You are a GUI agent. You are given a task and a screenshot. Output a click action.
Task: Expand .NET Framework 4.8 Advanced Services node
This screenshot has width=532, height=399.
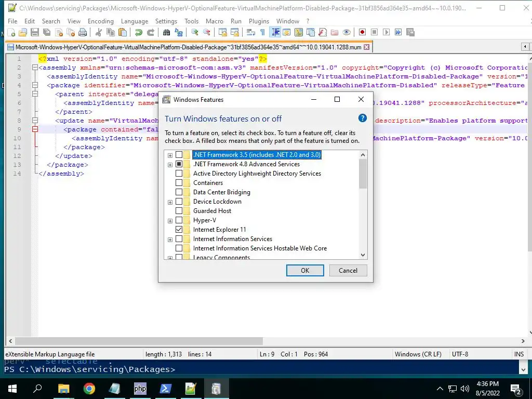coord(170,165)
